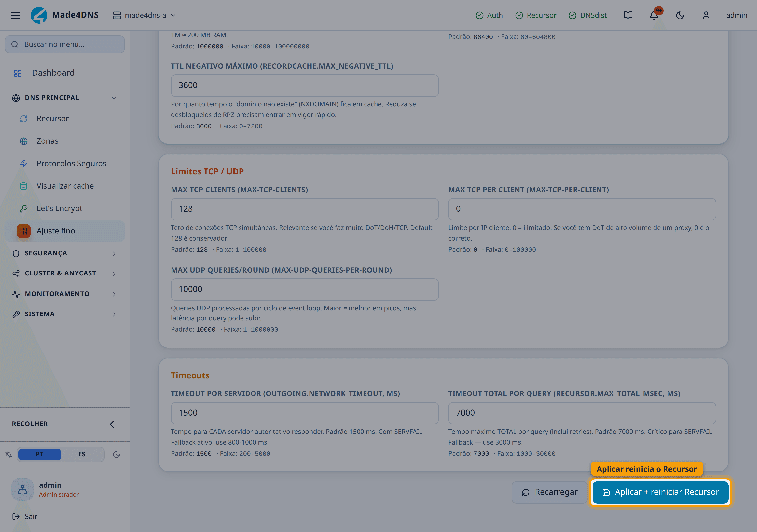Click the Recursor status check icon in header
The image size is (757, 532).
point(519,16)
